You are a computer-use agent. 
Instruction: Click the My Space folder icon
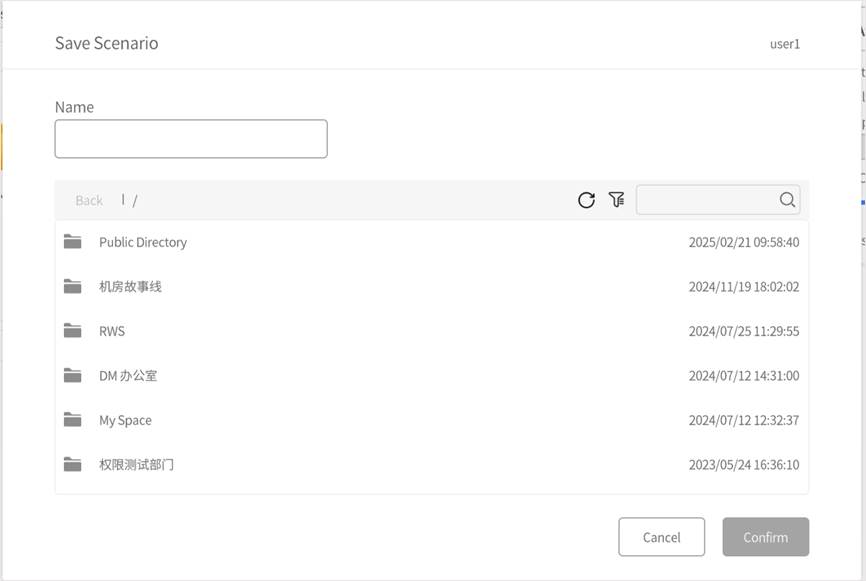tap(72, 420)
